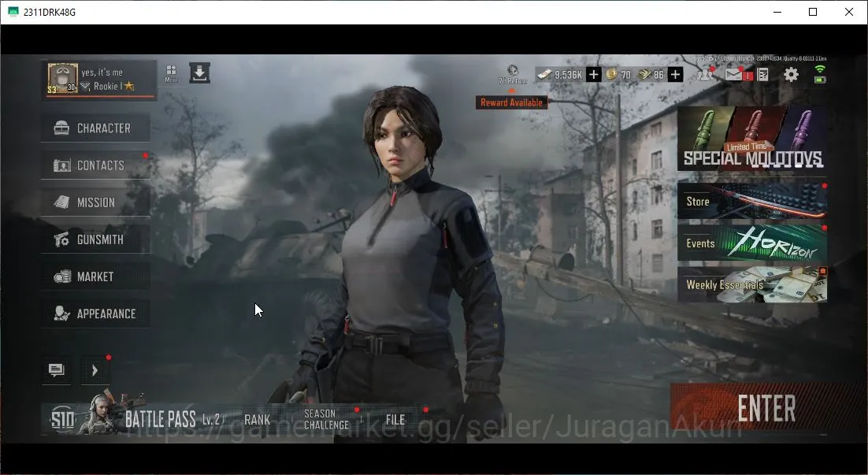This screenshot has width=868, height=475.
Task: Open the 7d Return reward icon
Action: [513, 74]
